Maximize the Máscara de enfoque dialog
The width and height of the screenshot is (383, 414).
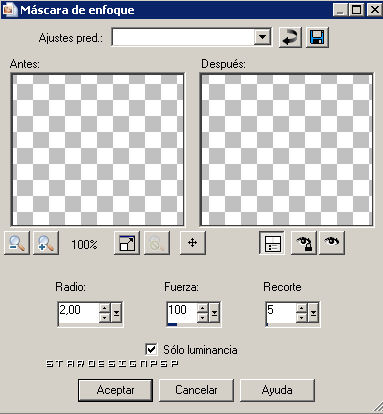point(357,10)
